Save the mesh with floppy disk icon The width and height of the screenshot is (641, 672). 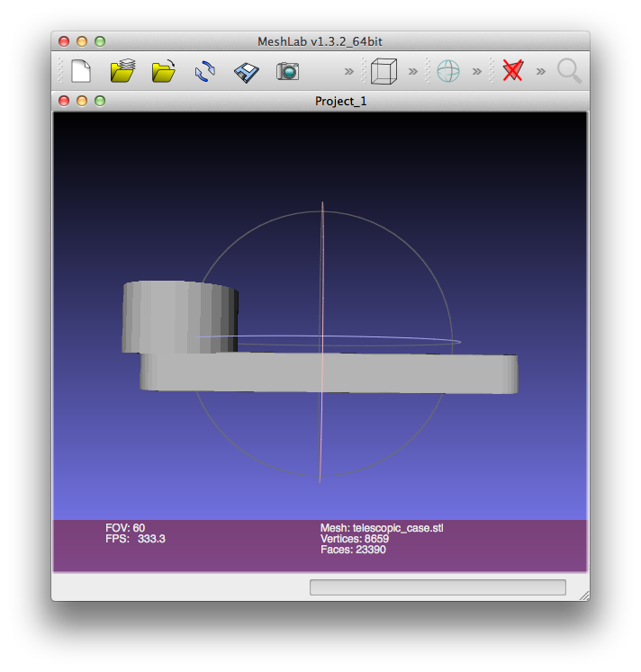click(x=247, y=72)
